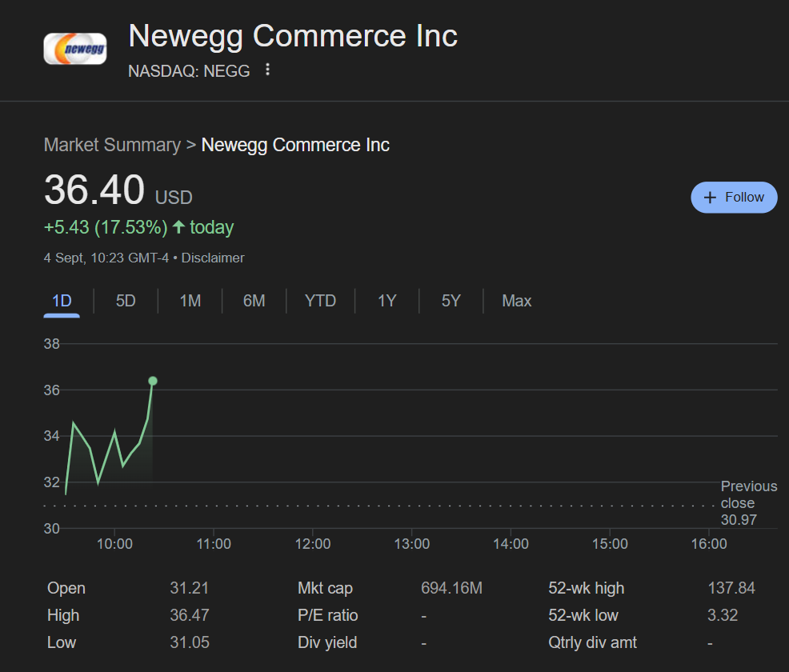Viewport: 789px width, 672px height.
Task: Select the 36.40 price value
Action: (94, 190)
